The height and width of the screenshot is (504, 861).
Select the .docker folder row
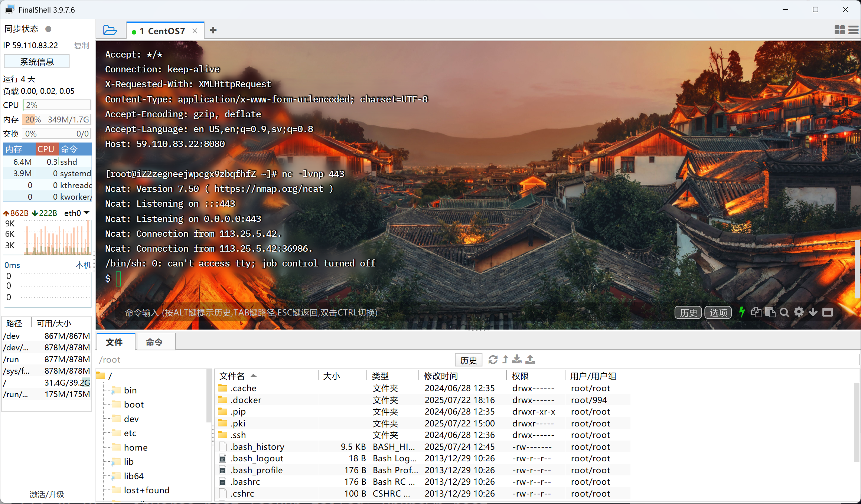423,400
